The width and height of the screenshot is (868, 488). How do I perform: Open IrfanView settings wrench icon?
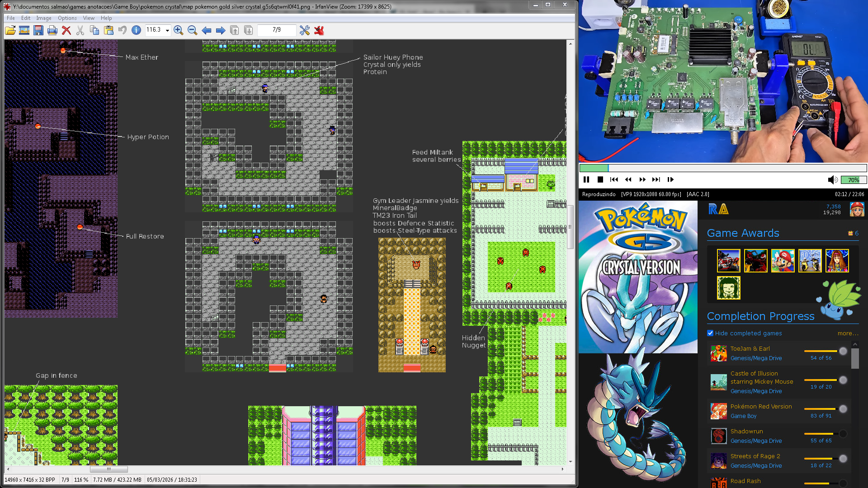305,30
